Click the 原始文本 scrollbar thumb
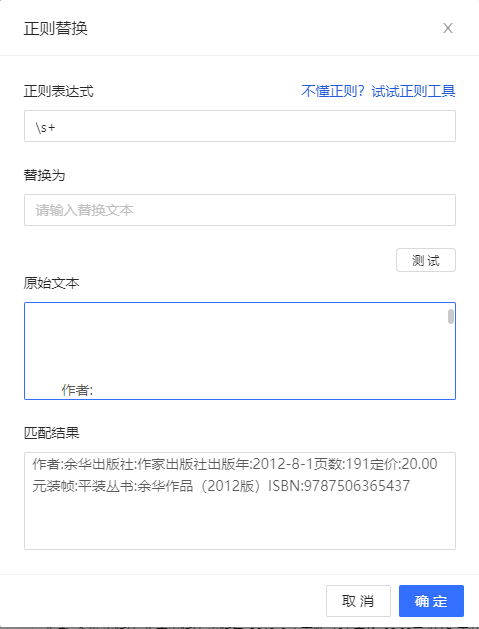 (x=451, y=316)
